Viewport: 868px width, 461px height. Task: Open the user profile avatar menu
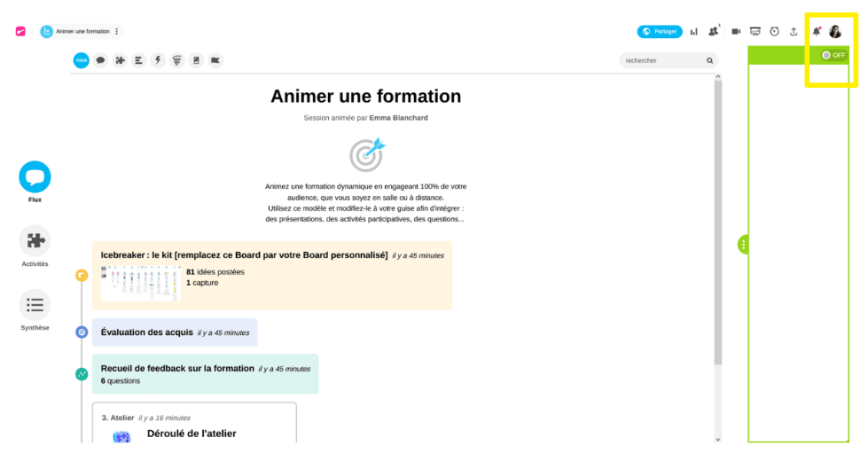tap(835, 32)
